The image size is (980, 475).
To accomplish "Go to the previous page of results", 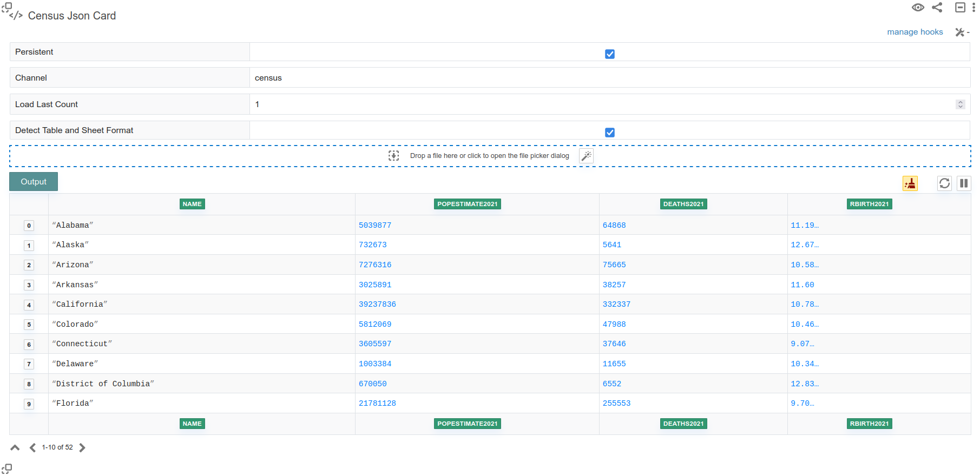I will [32, 447].
